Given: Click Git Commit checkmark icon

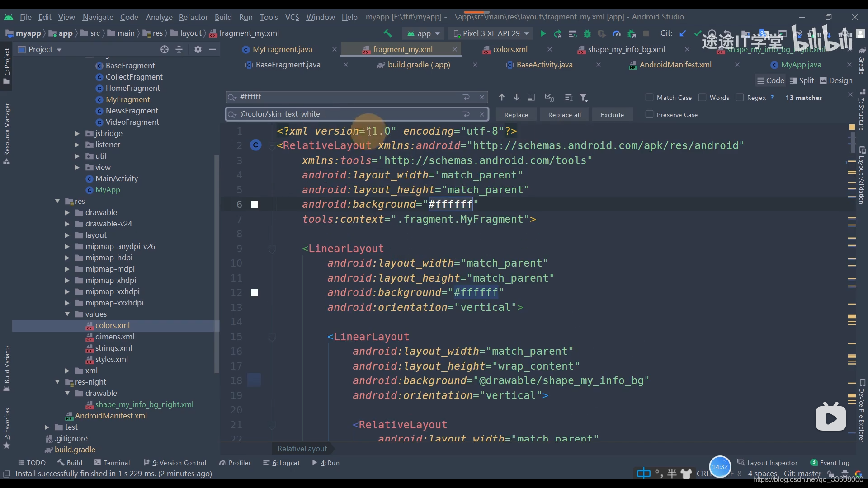Looking at the screenshot, I should pyautogui.click(x=698, y=33).
